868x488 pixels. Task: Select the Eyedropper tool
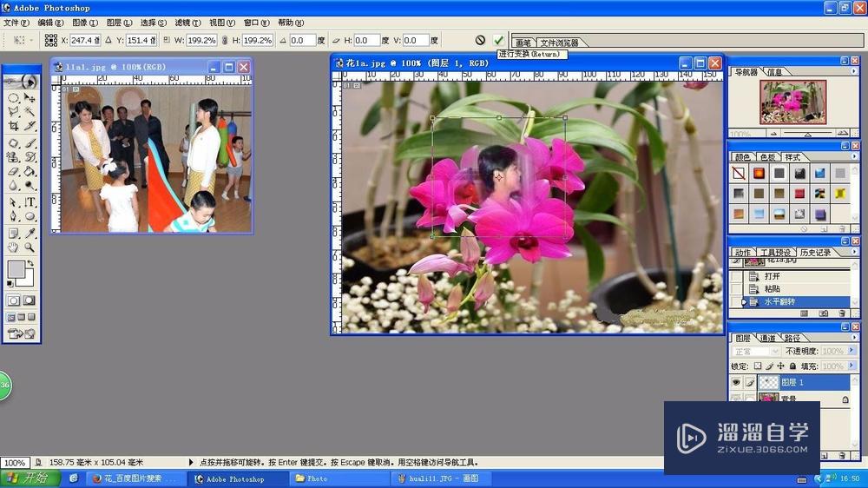pyautogui.click(x=30, y=234)
